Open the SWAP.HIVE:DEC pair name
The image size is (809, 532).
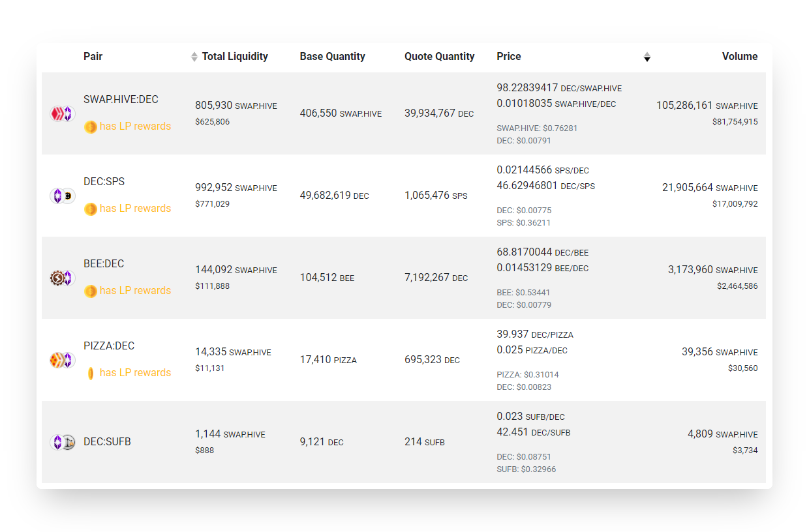pos(121,99)
